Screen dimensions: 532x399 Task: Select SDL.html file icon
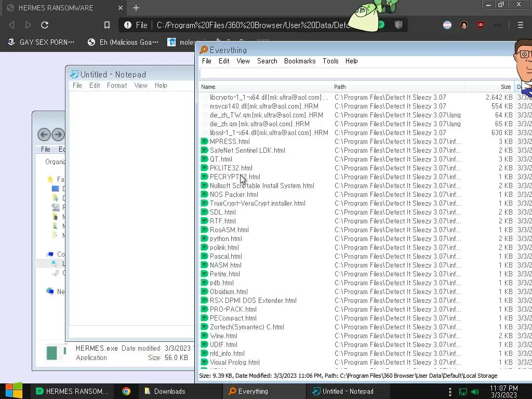pyautogui.click(x=204, y=212)
